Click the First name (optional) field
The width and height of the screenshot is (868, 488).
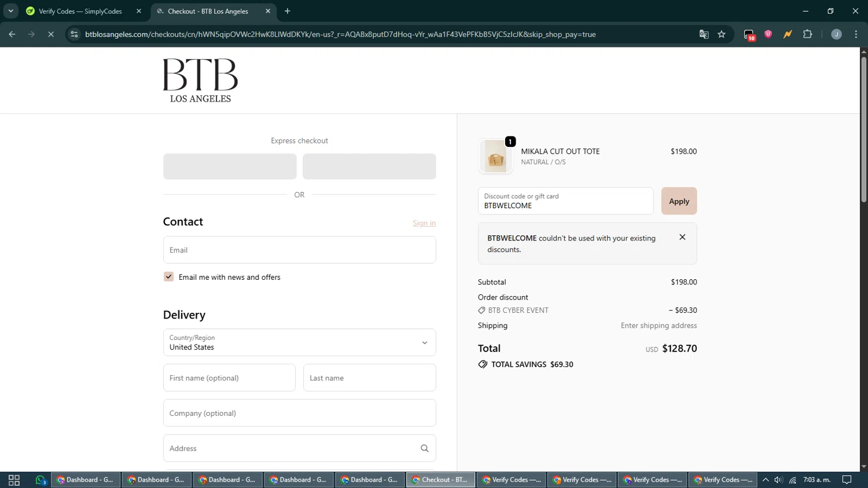229,378
